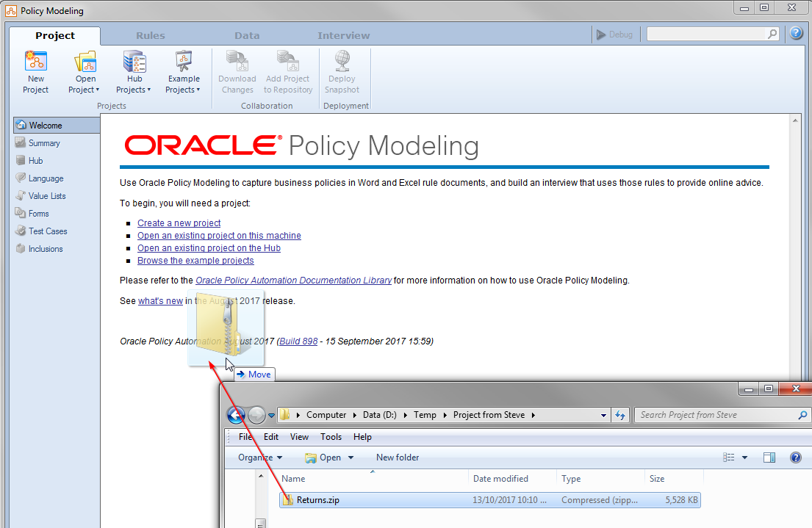This screenshot has height=528, width=812.
Task: Expand the view options dropdown arrow
Action: click(x=744, y=458)
